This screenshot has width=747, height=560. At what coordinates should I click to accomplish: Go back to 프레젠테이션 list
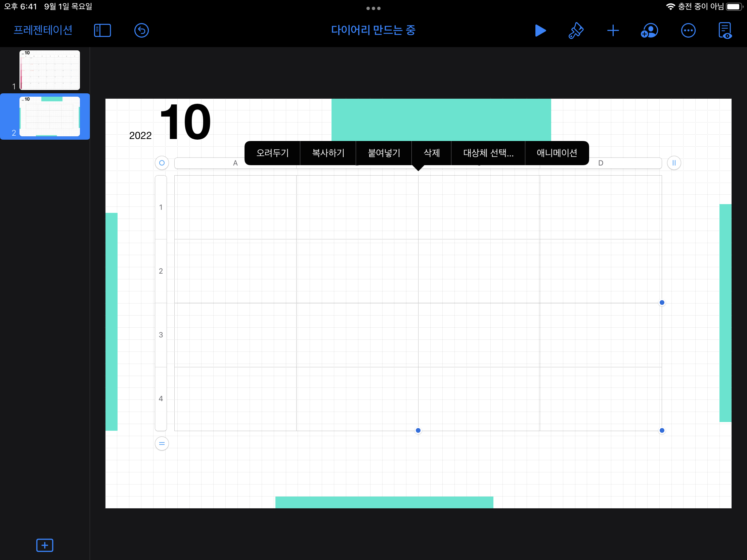(x=43, y=30)
